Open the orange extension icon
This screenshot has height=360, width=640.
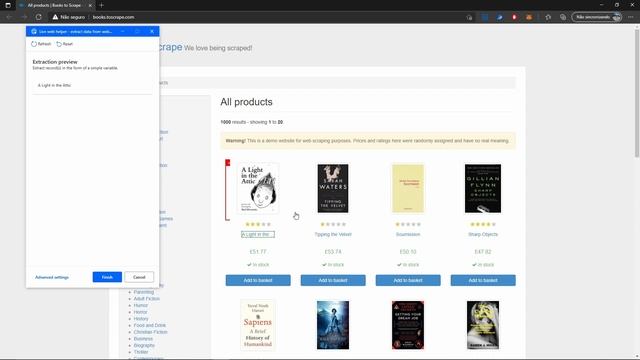[x=529, y=17]
